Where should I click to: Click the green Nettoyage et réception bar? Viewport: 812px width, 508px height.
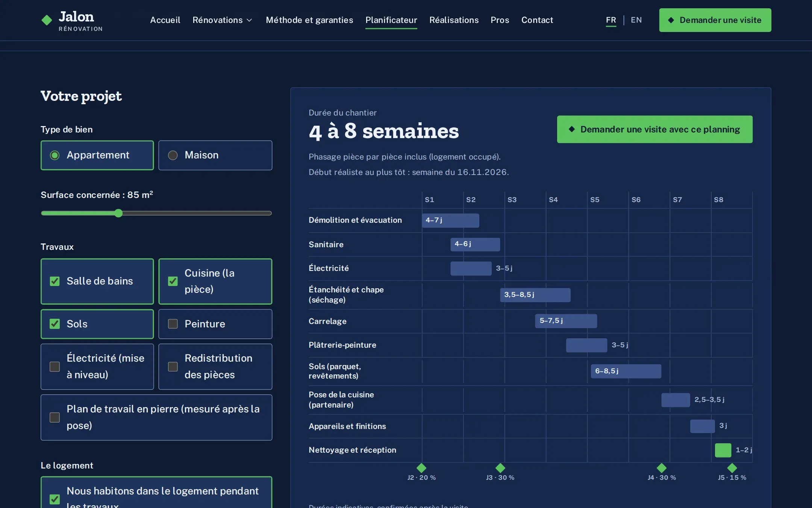723,450
